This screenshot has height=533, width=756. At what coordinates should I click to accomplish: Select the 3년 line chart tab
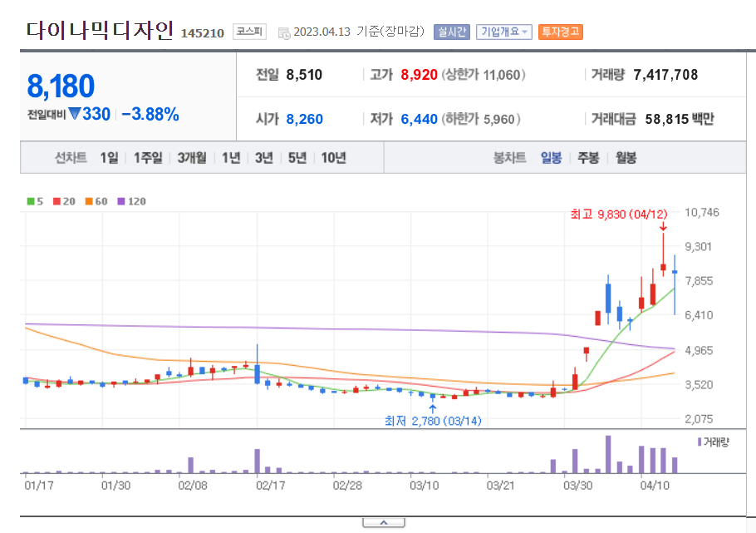click(x=263, y=158)
